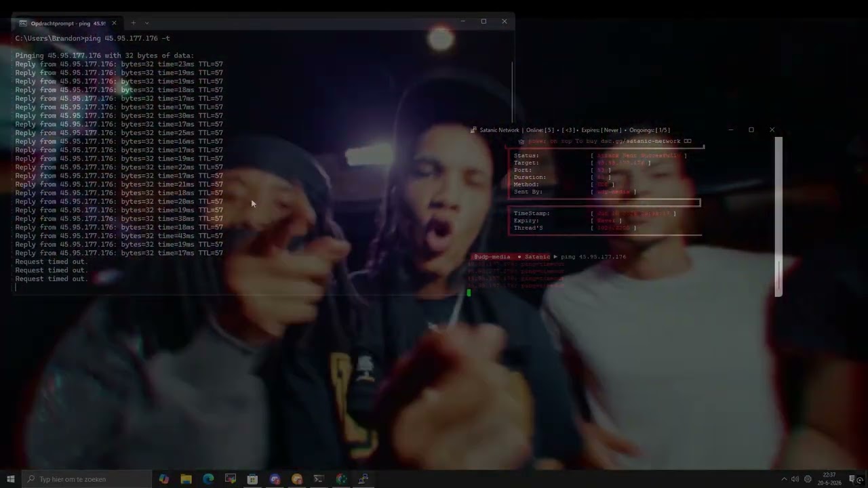Open the terminal profile dropdown chevron

tap(146, 23)
